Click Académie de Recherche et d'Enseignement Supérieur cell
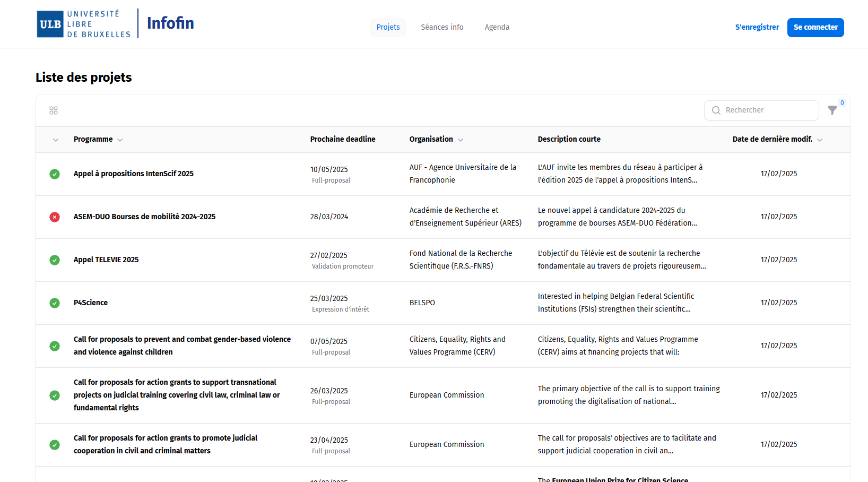Viewport: 868px width, 482px height. [x=465, y=217]
